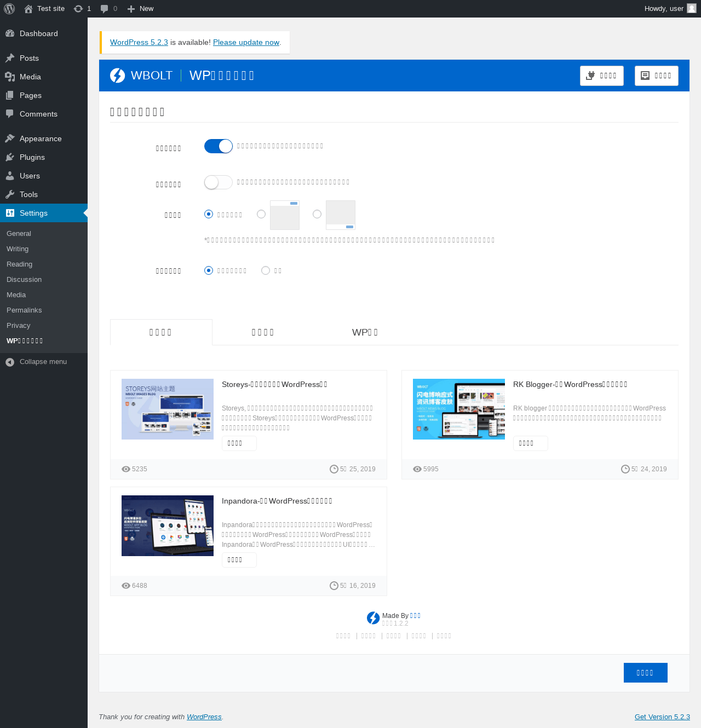Turn off the enabled blue toggle switch
Image resolution: width=701 pixels, height=728 pixels.
pos(219,146)
